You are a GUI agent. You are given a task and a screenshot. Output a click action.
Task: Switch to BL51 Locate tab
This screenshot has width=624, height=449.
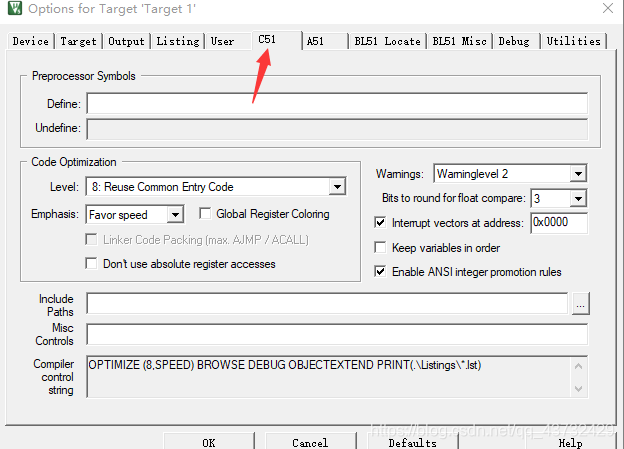[x=387, y=41]
